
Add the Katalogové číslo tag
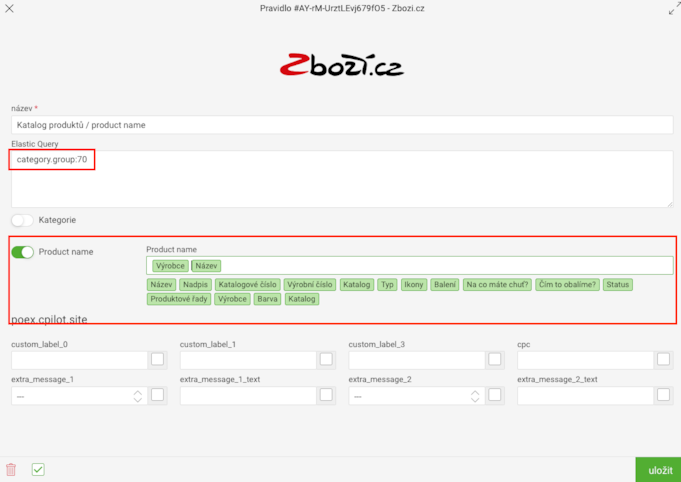[x=248, y=285]
